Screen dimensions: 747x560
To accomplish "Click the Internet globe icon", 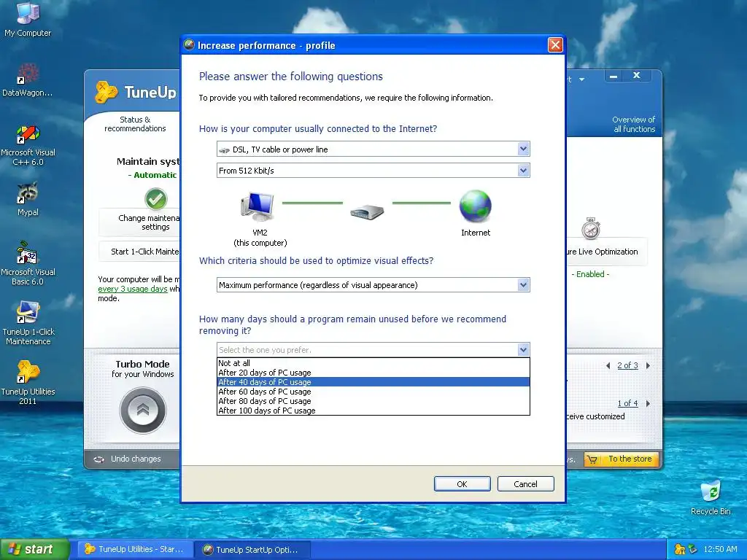I will tap(475, 206).
